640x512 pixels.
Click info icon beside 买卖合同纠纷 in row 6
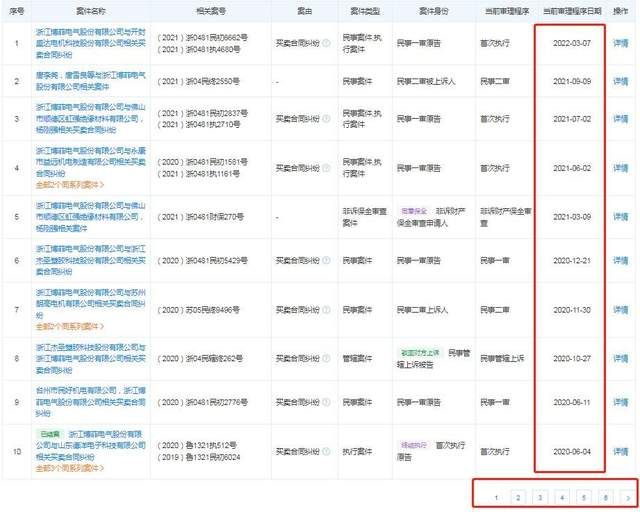tap(326, 260)
